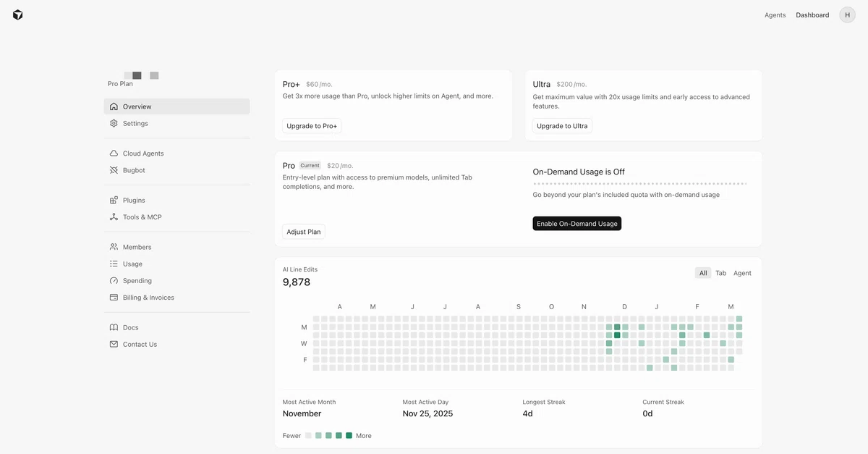
Task: Click the Current Streak value 0d
Action: click(x=647, y=413)
